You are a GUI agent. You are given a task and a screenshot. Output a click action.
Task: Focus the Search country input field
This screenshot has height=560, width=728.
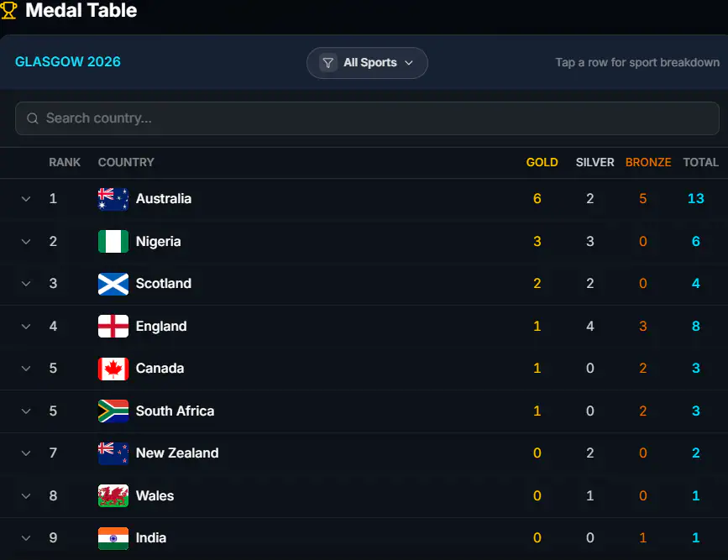pyautogui.click(x=367, y=118)
